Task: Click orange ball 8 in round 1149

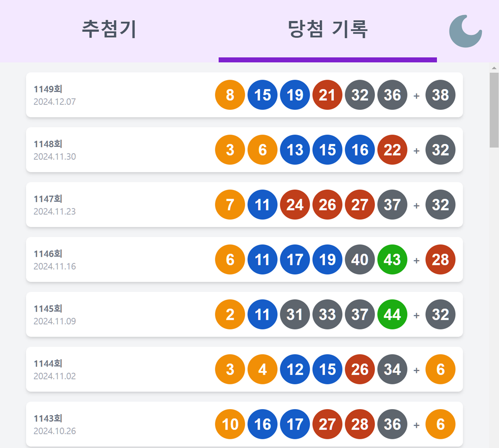Action: (x=230, y=95)
